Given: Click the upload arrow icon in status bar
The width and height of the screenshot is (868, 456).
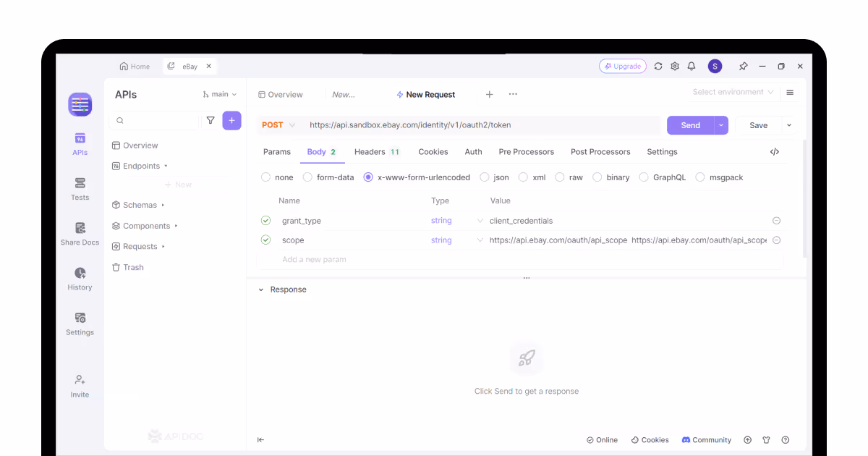Looking at the screenshot, I should click(748, 439).
